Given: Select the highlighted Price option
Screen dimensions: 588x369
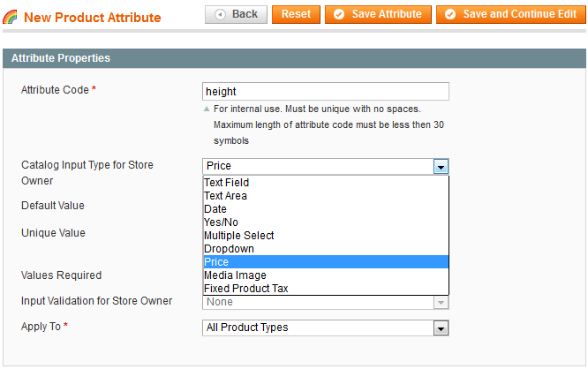Looking at the screenshot, I should 216,262.
